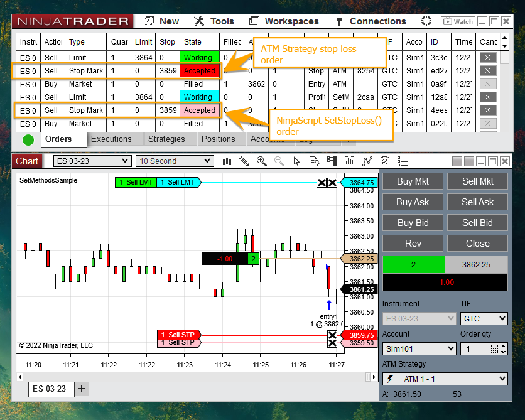525x420 pixels.
Task: Cancel the Working Sell Limit order in first row
Action: (x=487, y=58)
